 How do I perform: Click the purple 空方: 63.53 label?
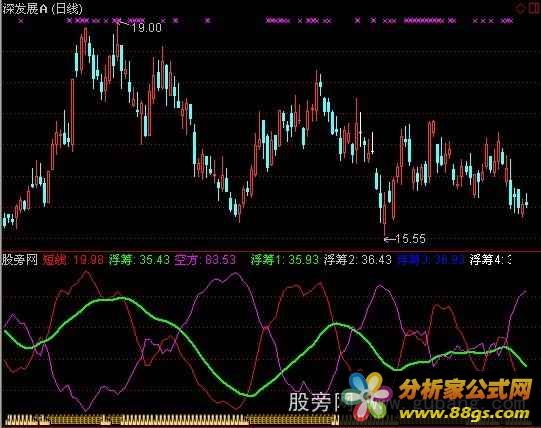pos(205,260)
